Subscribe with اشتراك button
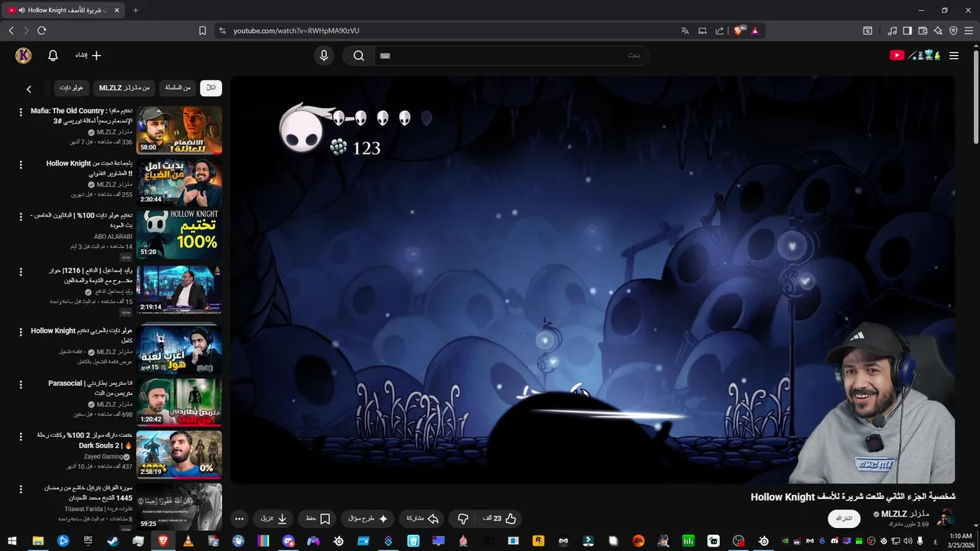Image resolution: width=980 pixels, height=551 pixels. pyautogui.click(x=844, y=518)
